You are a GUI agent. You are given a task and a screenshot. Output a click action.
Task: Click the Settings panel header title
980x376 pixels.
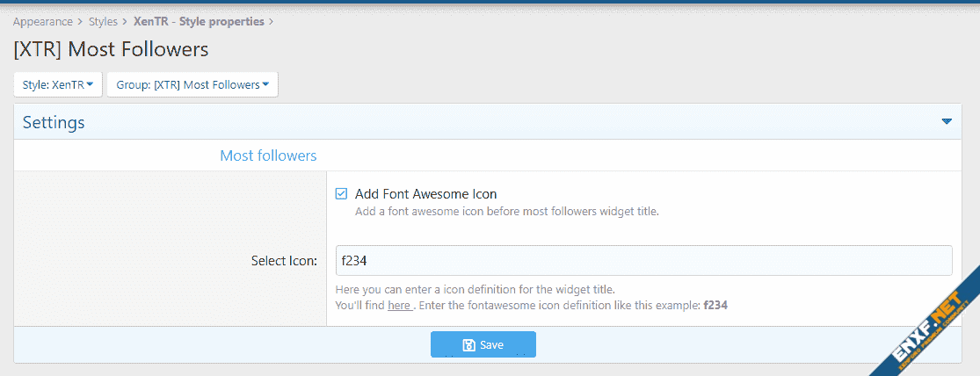point(54,123)
